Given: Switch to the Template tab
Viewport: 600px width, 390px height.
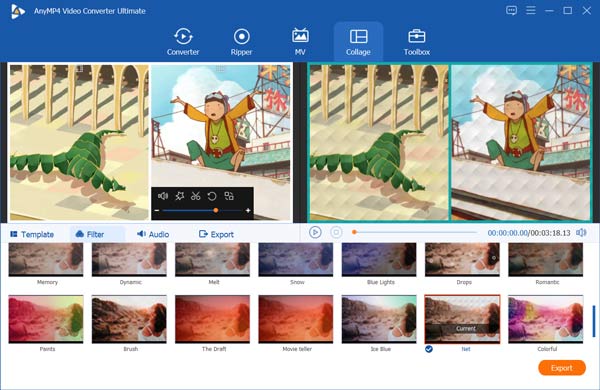Looking at the screenshot, I should tap(32, 234).
